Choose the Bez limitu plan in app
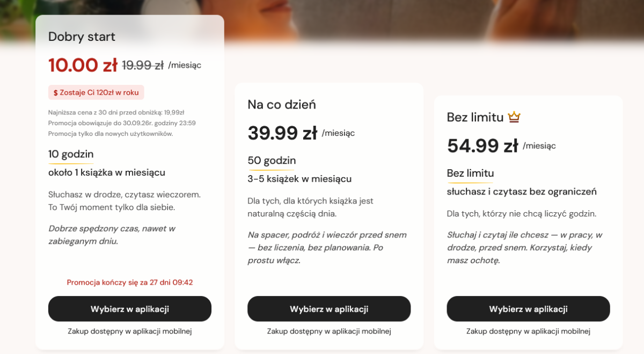The width and height of the screenshot is (644, 354). [528, 309]
